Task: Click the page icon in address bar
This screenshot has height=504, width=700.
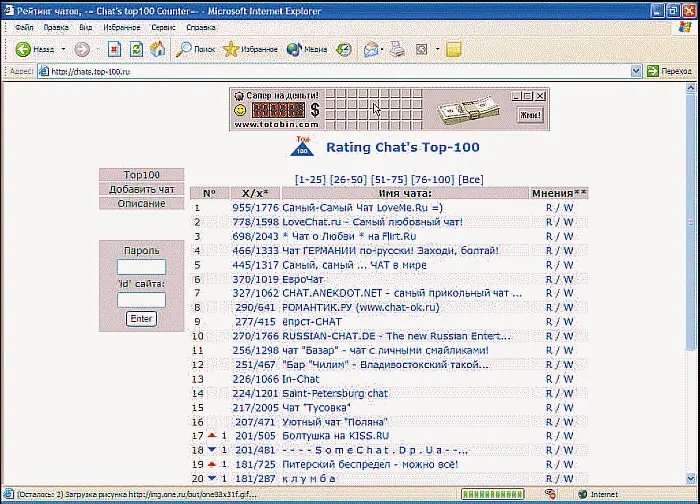Action: [x=43, y=71]
